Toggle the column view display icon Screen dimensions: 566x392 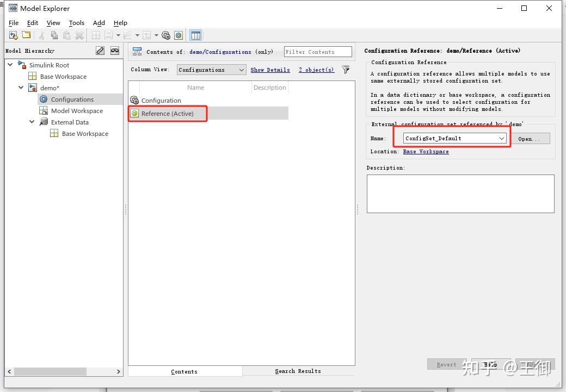pyautogui.click(x=195, y=35)
